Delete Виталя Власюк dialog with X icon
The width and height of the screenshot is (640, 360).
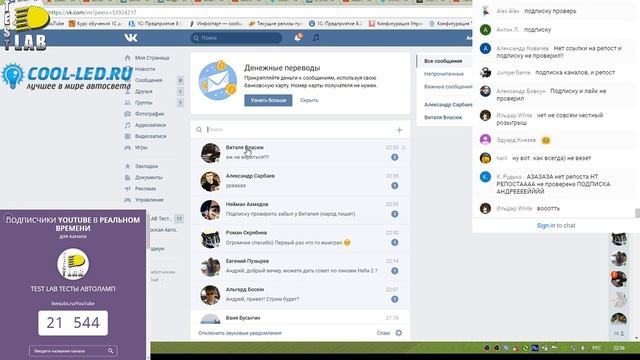(x=404, y=148)
